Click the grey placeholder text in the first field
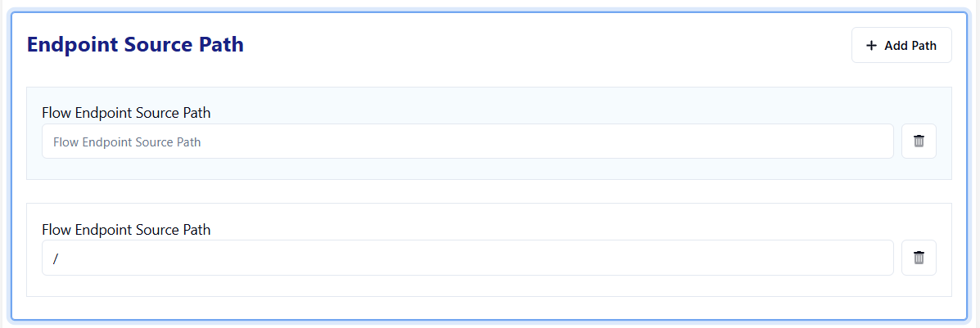Viewport: 980px width, 328px height. (x=127, y=142)
